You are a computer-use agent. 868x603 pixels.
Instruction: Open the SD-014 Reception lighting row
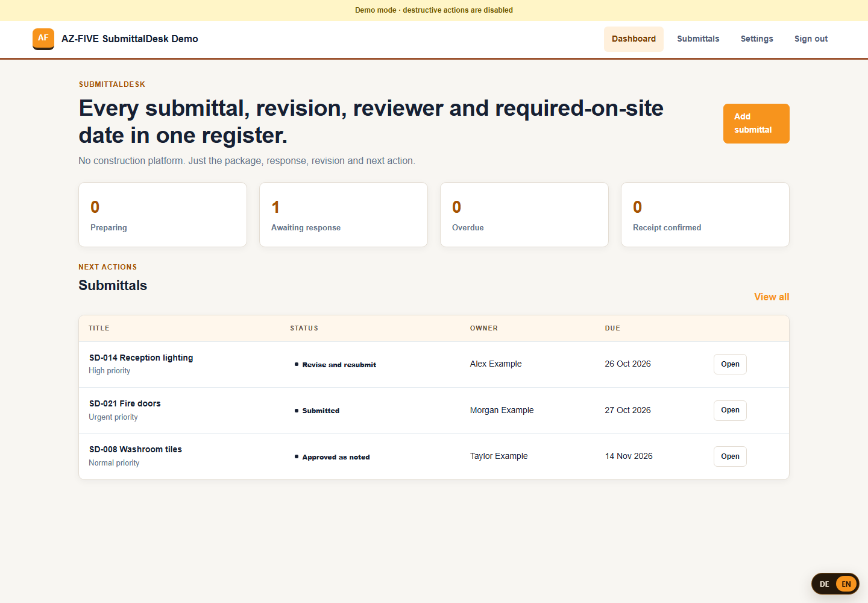[x=730, y=364]
